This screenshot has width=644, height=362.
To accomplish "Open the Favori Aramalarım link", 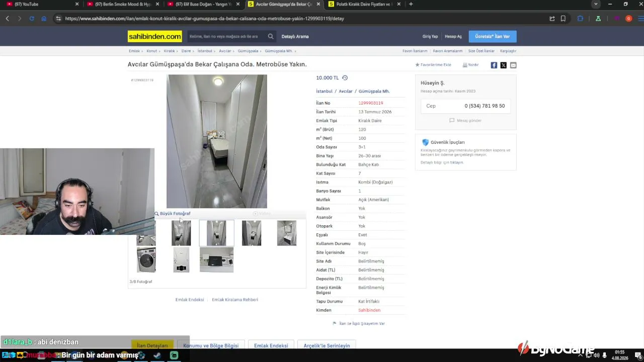I will [448, 51].
